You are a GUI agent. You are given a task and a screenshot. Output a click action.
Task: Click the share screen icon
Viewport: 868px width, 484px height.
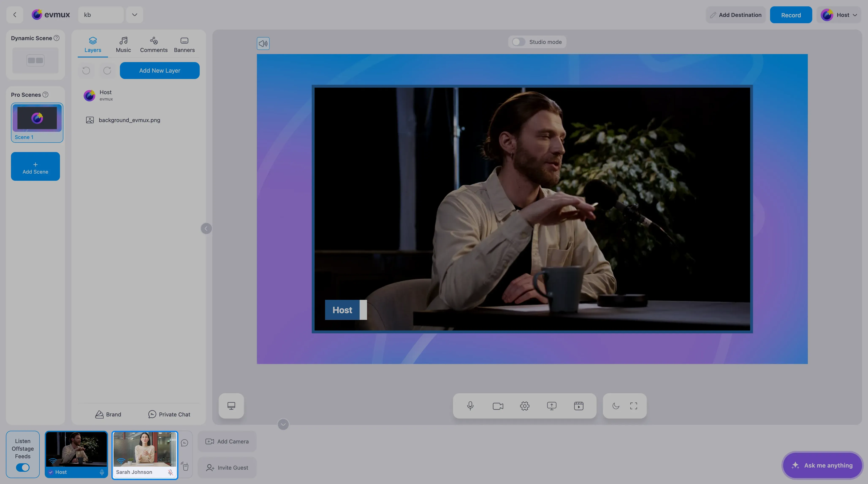pyautogui.click(x=552, y=406)
